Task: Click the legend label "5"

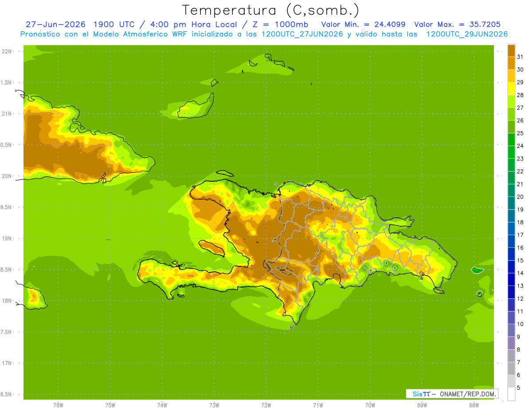Action: click(x=518, y=388)
